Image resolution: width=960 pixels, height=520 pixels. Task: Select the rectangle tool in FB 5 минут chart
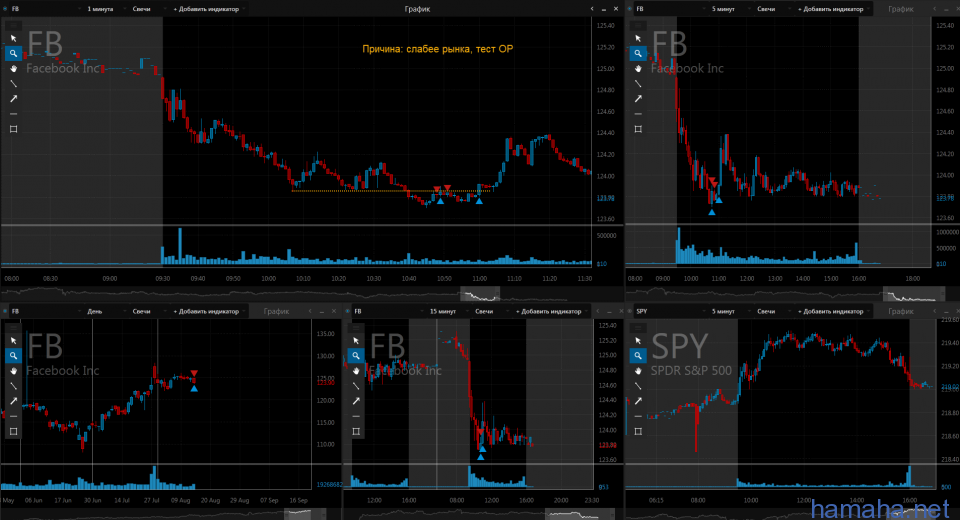point(638,129)
